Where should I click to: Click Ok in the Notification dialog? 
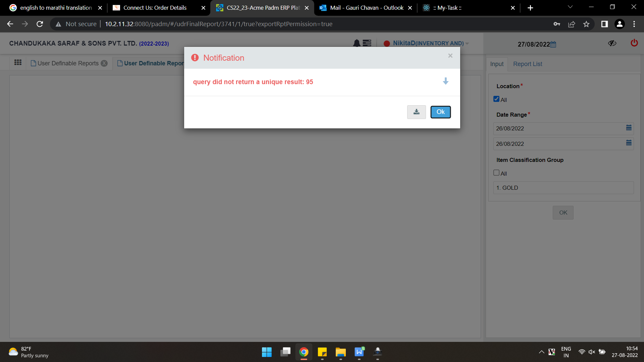point(440,112)
